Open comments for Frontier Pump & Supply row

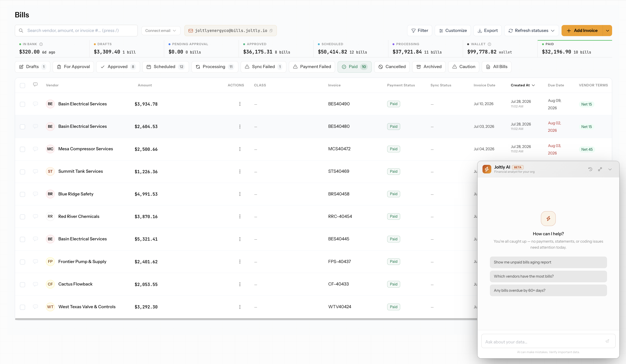point(35,261)
